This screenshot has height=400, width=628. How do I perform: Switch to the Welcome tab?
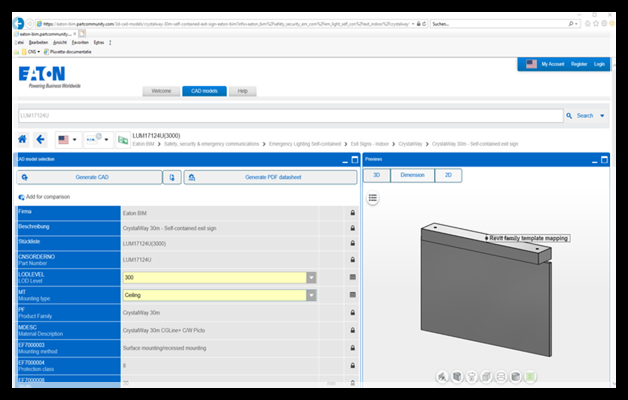coord(161,91)
